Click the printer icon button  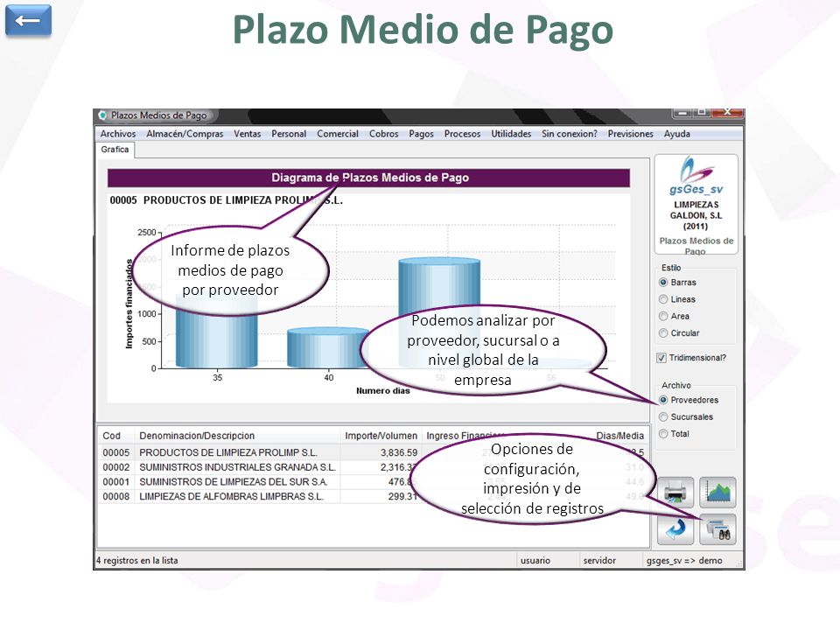click(x=675, y=492)
